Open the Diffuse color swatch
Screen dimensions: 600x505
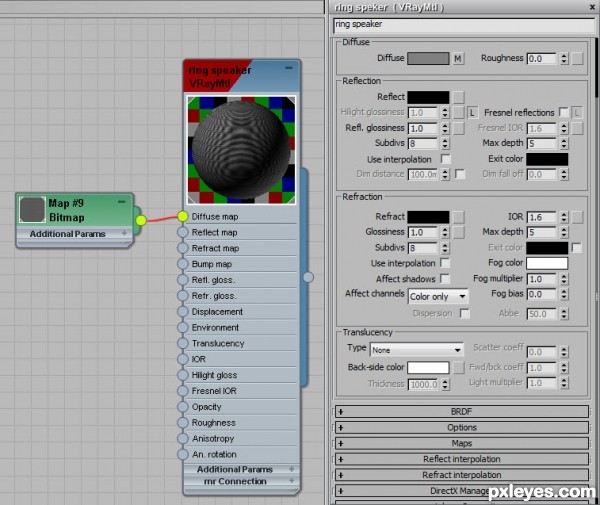(x=428, y=59)
